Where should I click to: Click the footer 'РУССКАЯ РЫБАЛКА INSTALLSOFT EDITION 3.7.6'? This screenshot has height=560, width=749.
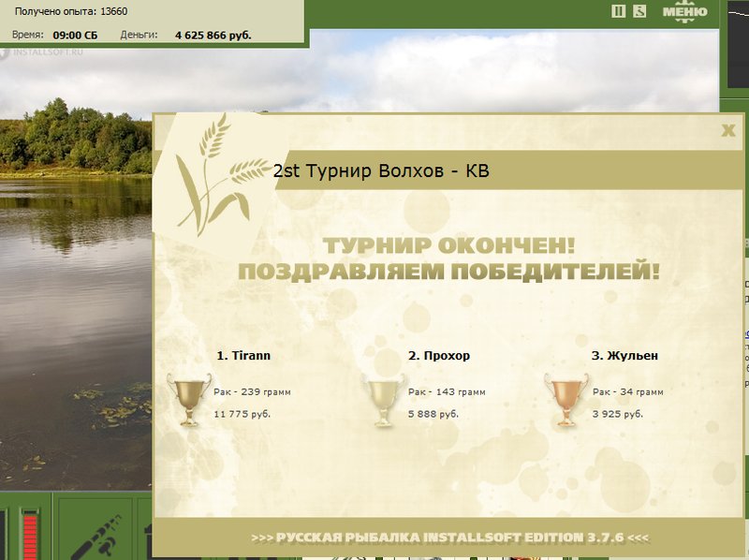click(x=450, y=538)
